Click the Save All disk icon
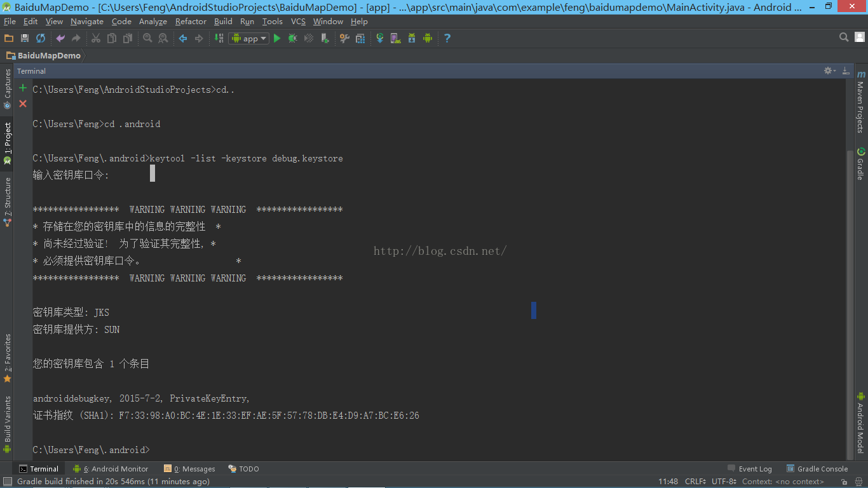Image resolution: width=868 pixels, height=488 pixels. [x=25, y=38]
